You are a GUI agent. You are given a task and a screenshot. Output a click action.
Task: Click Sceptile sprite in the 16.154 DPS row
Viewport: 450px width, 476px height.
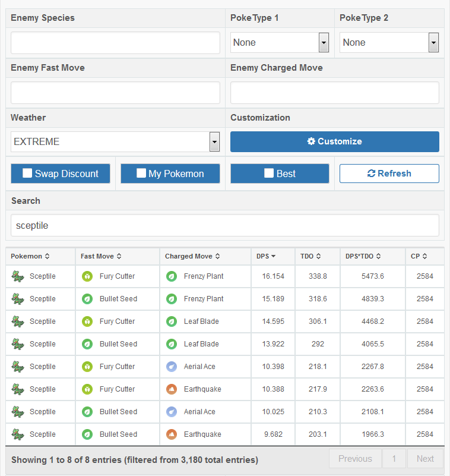click(x=18, y=276)
